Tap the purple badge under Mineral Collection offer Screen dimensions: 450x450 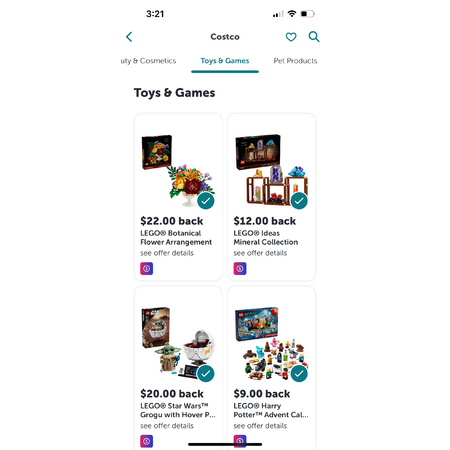(x=240, y=268)
